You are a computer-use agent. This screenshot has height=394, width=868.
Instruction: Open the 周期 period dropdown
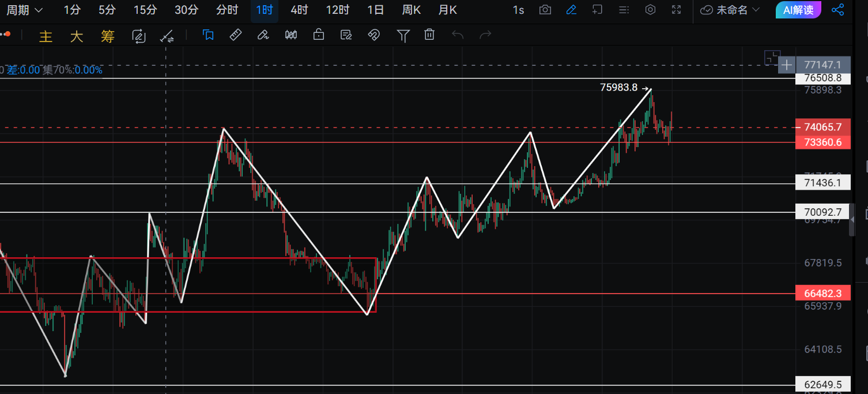(x=24, y=10)
